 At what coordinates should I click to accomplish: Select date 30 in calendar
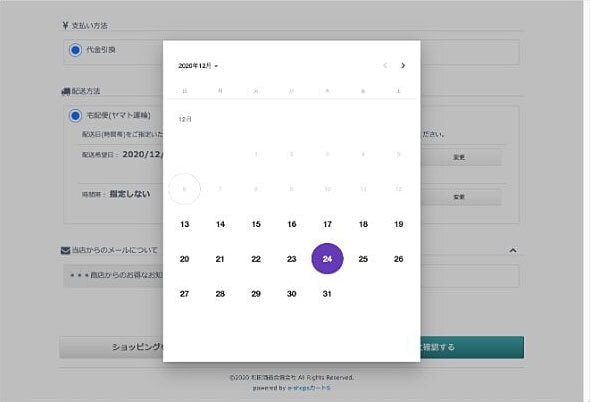pyautogui.click(x=292, y=294)
